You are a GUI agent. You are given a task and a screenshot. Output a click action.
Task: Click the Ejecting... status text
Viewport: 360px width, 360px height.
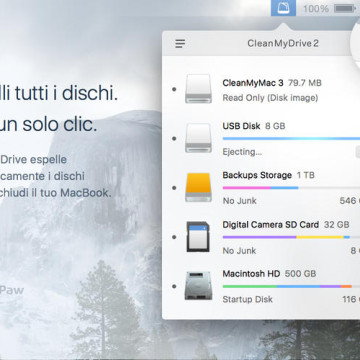click(x=242, y=152)
